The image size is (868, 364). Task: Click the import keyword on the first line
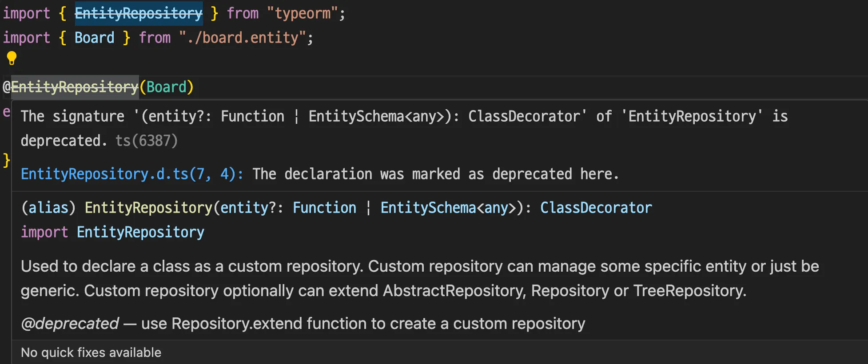26,13
